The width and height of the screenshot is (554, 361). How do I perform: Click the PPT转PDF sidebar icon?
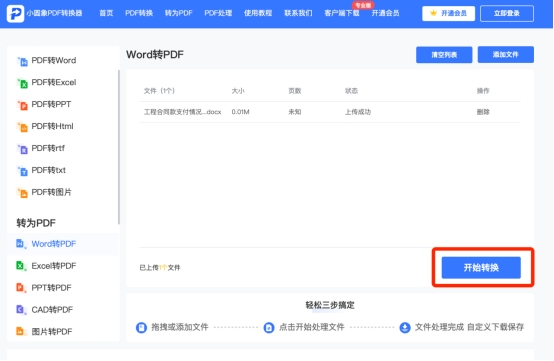[x=21, y=288]
